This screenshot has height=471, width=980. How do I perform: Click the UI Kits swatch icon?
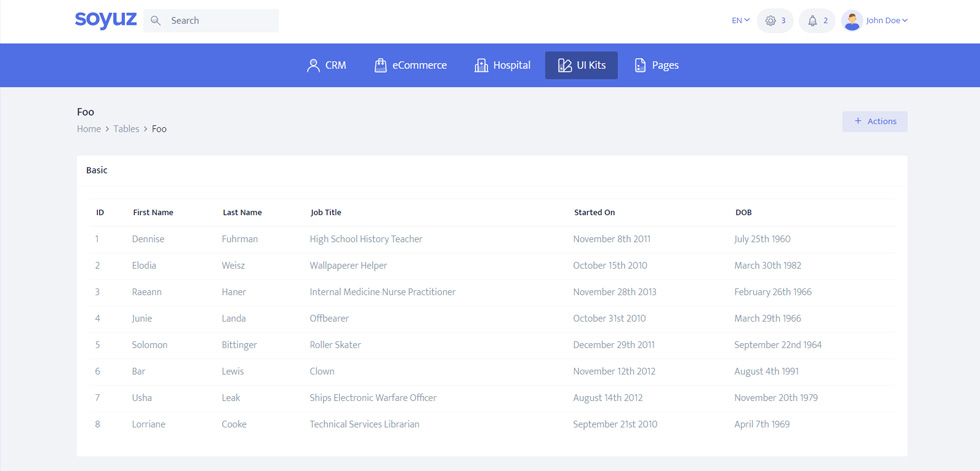(564, 65)
